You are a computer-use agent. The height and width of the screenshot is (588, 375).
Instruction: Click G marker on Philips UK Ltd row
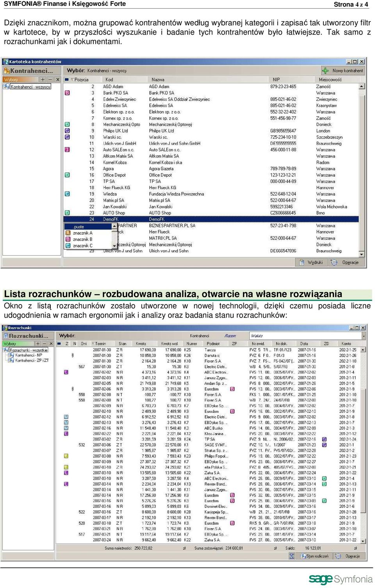pos(67,131)
